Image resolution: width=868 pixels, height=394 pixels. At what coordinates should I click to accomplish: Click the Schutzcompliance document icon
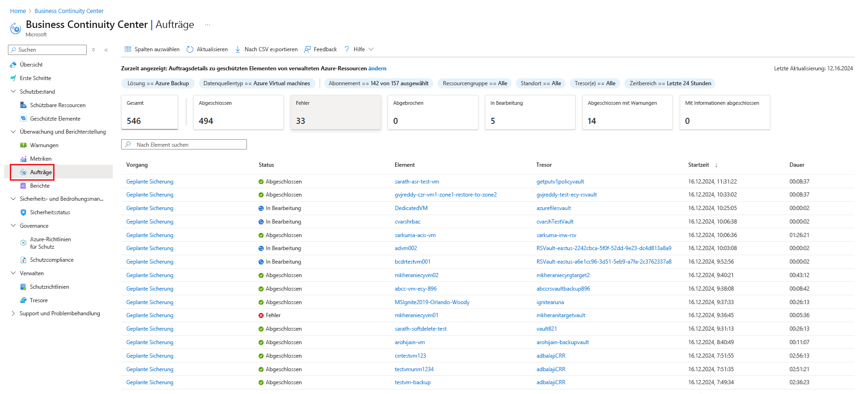(x=23, y=260)
